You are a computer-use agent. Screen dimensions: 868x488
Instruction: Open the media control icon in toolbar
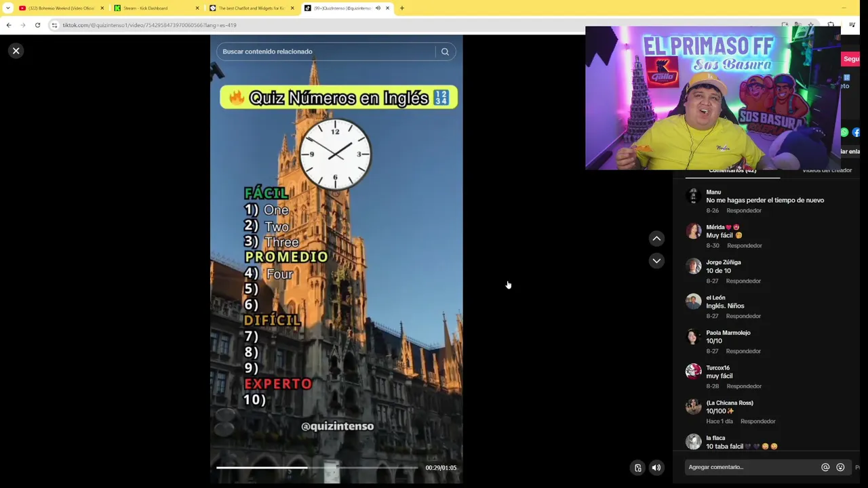(852, 25)
